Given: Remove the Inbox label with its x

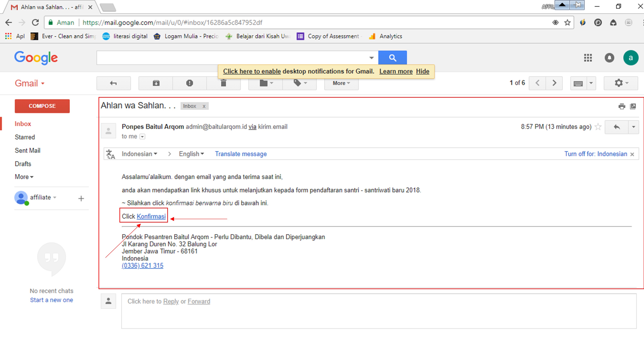Looking at the screenshot, I should (x=204, y=106).
